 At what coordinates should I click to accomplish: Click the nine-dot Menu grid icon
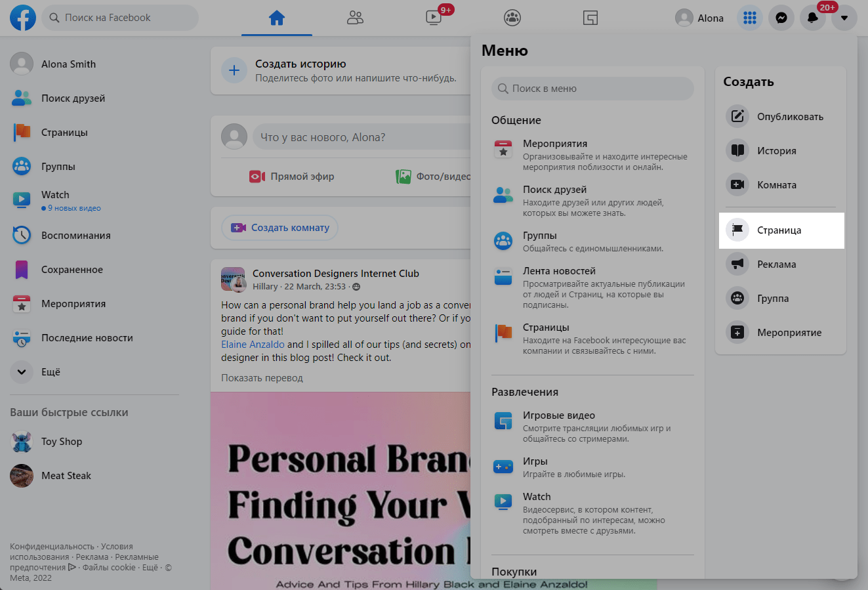pos(749,18)
